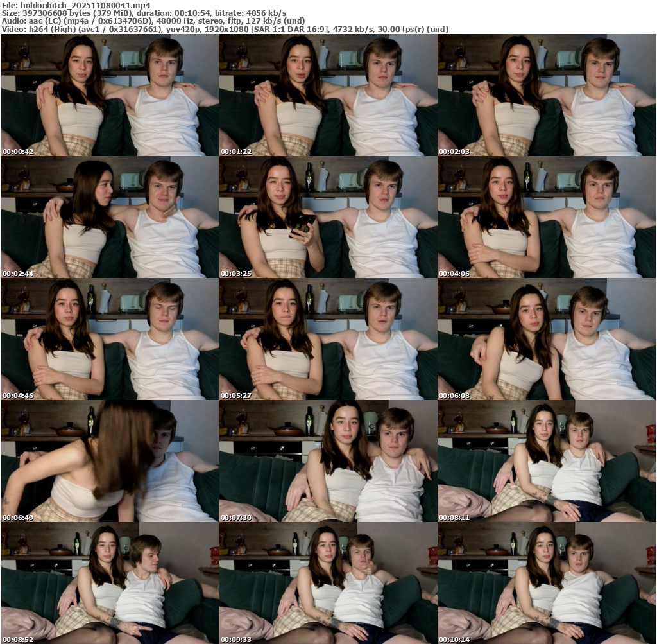Select the thumbnail frame stamped 00:02:44

110,217
